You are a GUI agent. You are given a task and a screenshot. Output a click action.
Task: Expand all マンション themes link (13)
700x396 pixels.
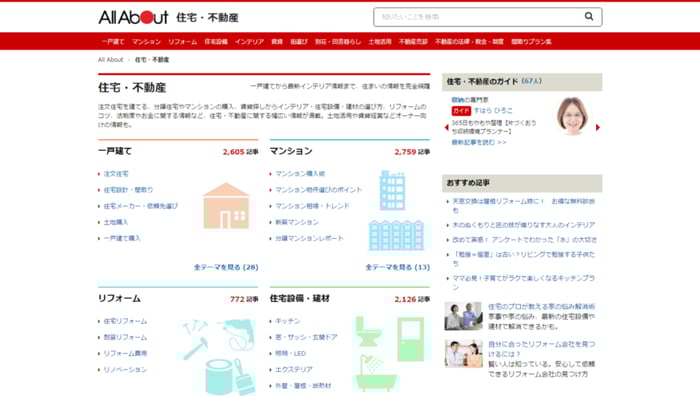(x=397, y=267)
